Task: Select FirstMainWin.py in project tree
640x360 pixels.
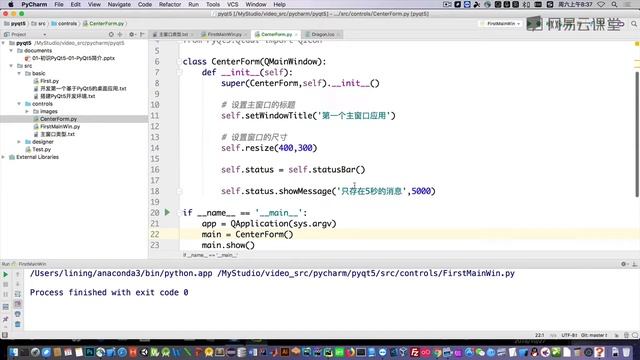Action: coord(60,127)
